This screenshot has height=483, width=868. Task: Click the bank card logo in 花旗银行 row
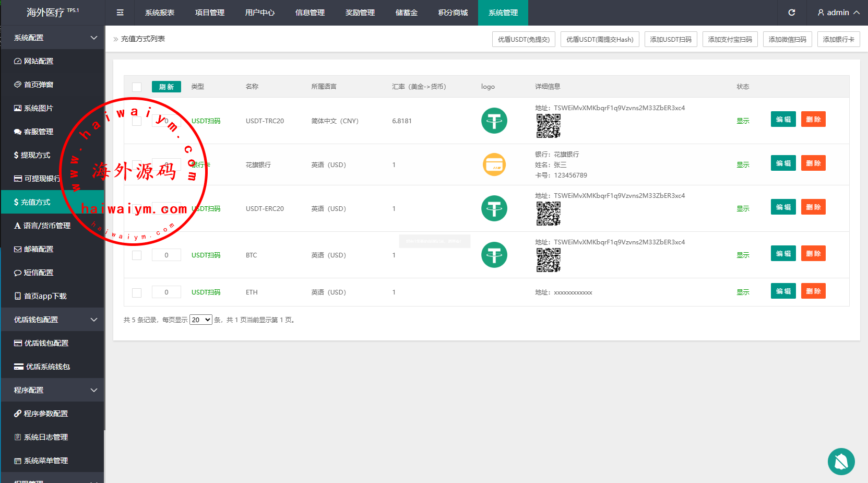click(x=494, y=164)
